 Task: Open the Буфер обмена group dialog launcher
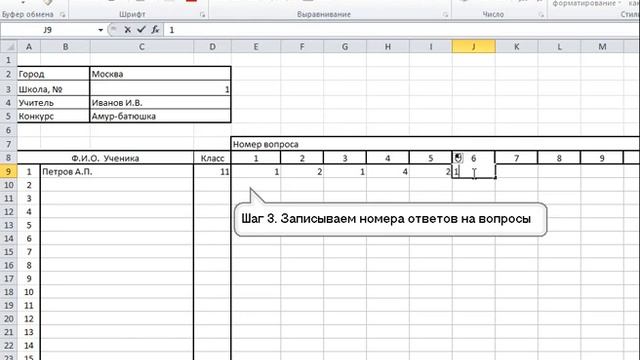[62, 15]
